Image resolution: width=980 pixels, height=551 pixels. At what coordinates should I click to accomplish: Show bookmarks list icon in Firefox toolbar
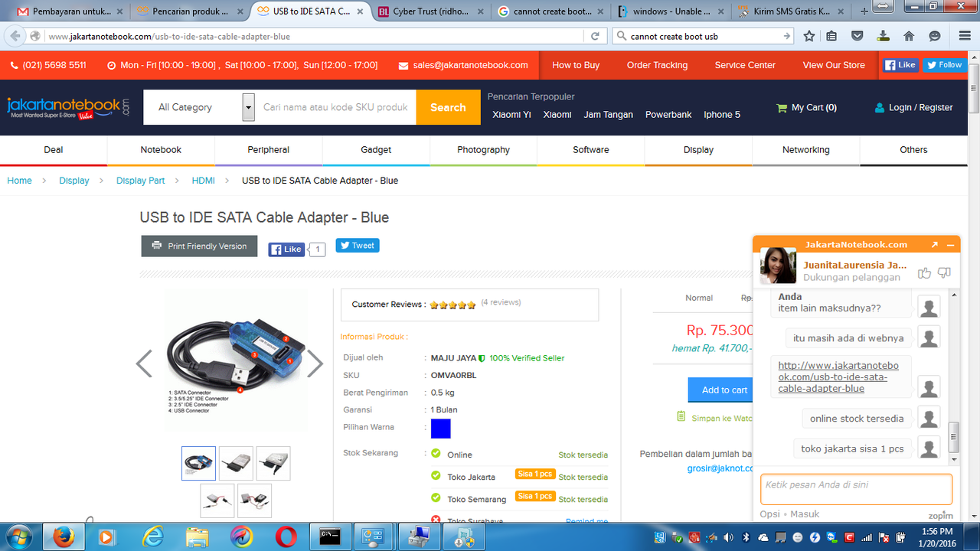[x=831, y=36]
